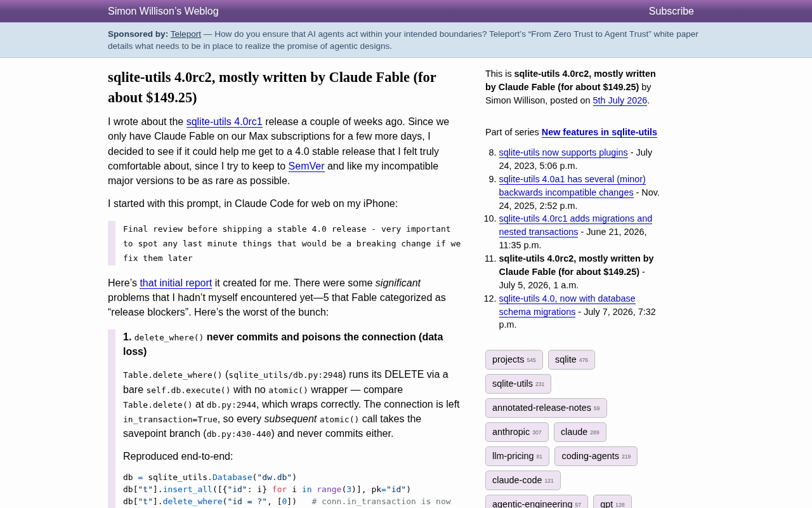Click the code line with insert_all
The image size is (812, 508).
[267, 490]
